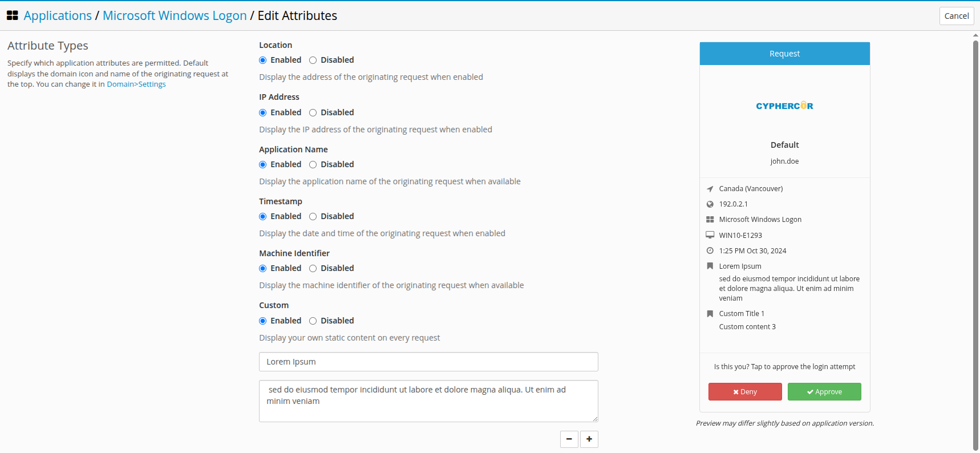Image resolution: width=980 pixels, height=453 pixels.
Task: Choose Enabled for Machine Identifier
Action: (x=263, y=269)
